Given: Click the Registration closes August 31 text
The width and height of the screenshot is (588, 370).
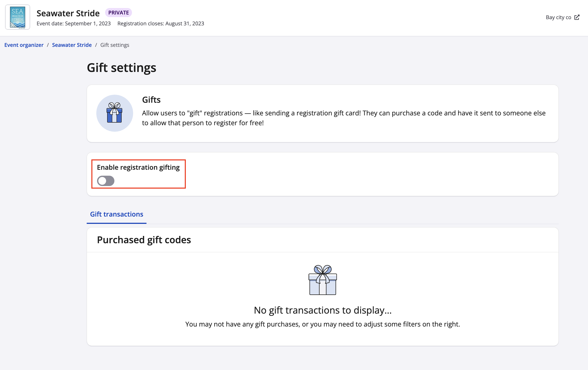Looking at the screenshot, I should 161,24.
